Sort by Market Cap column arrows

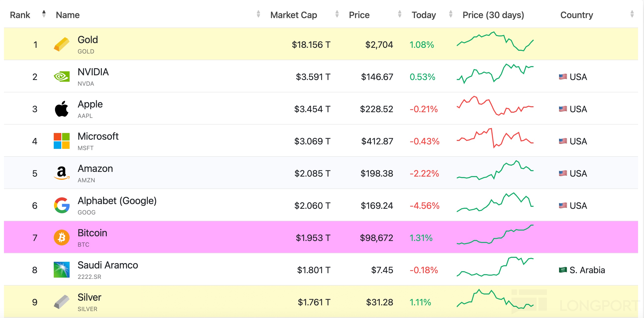click(x=337, y=14)
